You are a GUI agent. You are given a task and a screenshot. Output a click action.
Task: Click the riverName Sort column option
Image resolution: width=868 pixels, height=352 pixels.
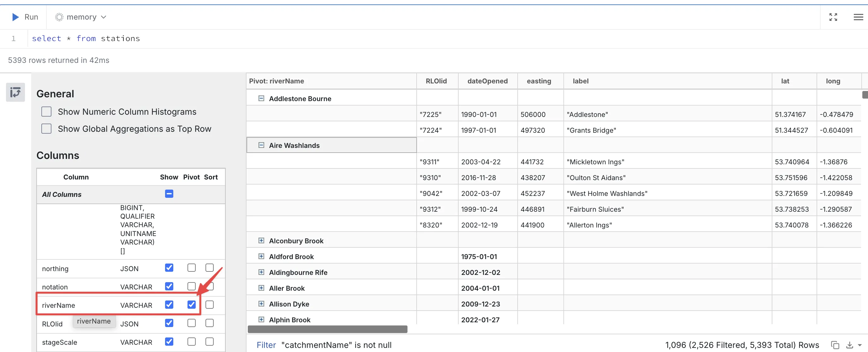(210, 305)
